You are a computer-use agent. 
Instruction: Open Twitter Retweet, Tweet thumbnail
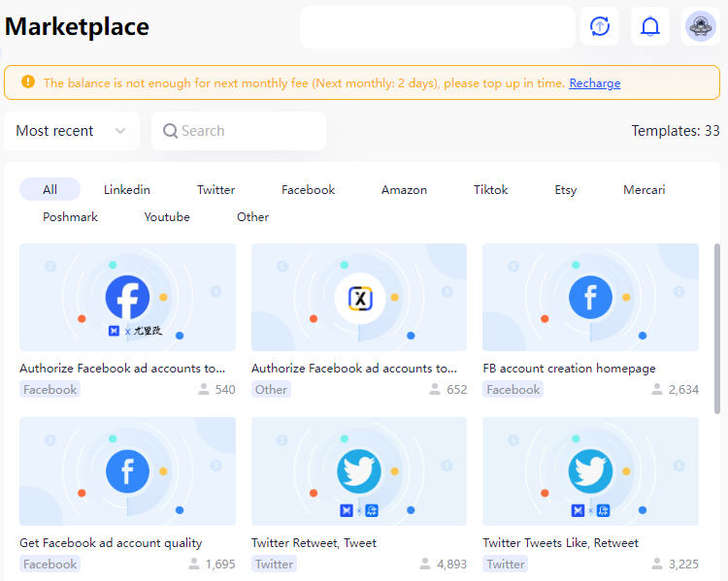tap(359, 471)
